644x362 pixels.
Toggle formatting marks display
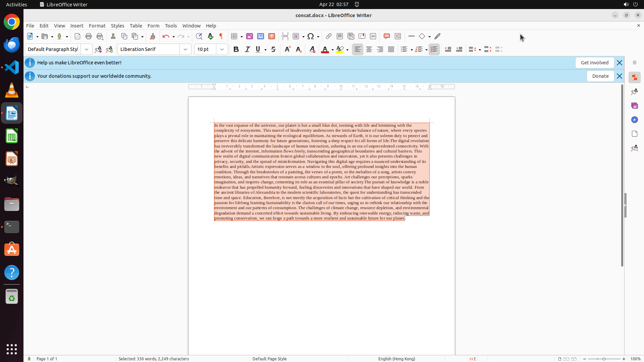pos(221,36)
